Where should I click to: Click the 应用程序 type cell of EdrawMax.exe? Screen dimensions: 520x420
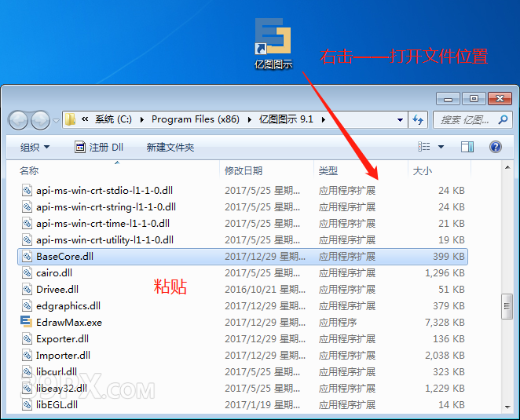338,323
